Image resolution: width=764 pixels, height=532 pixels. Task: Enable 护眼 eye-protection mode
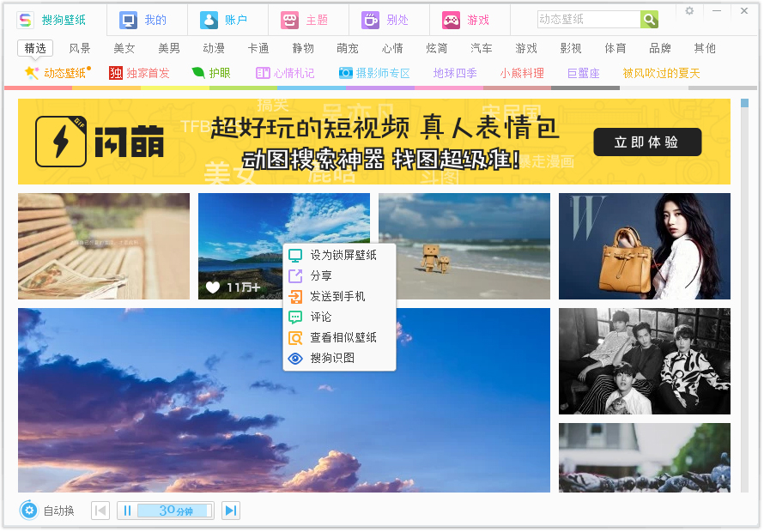[214, 73]
